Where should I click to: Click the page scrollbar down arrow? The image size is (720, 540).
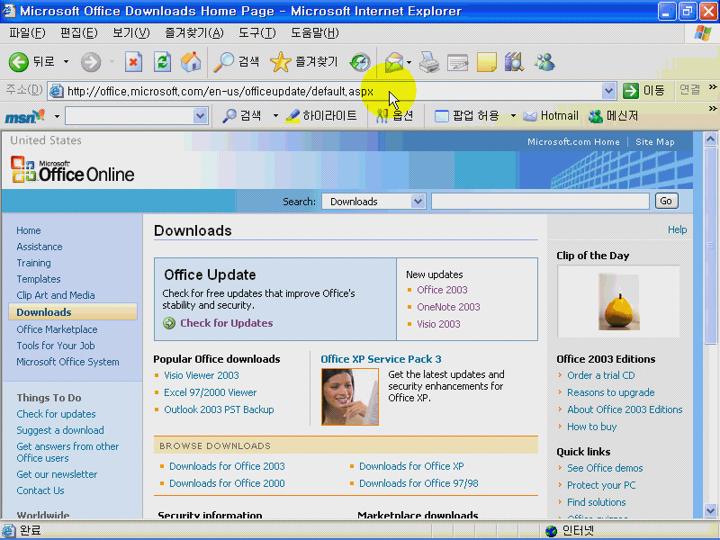tap(710, 510)
